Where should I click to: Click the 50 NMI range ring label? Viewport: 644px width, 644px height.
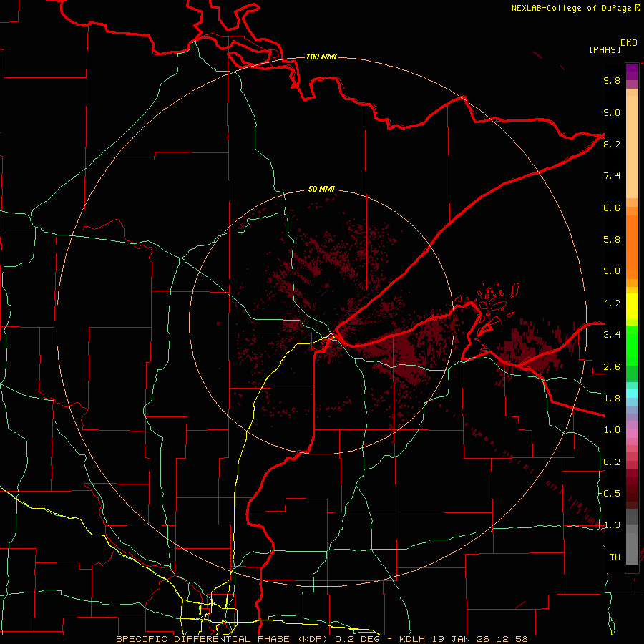coord(321,190)
